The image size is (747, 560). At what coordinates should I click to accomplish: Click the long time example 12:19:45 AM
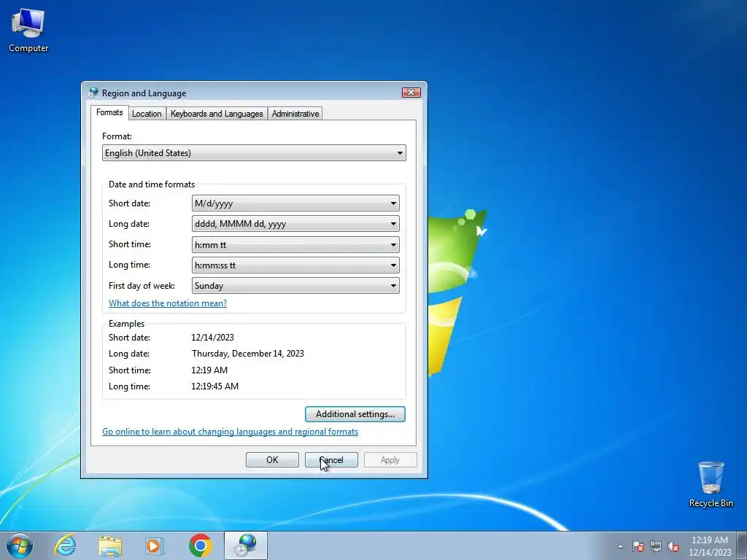[x=215, y=386]
